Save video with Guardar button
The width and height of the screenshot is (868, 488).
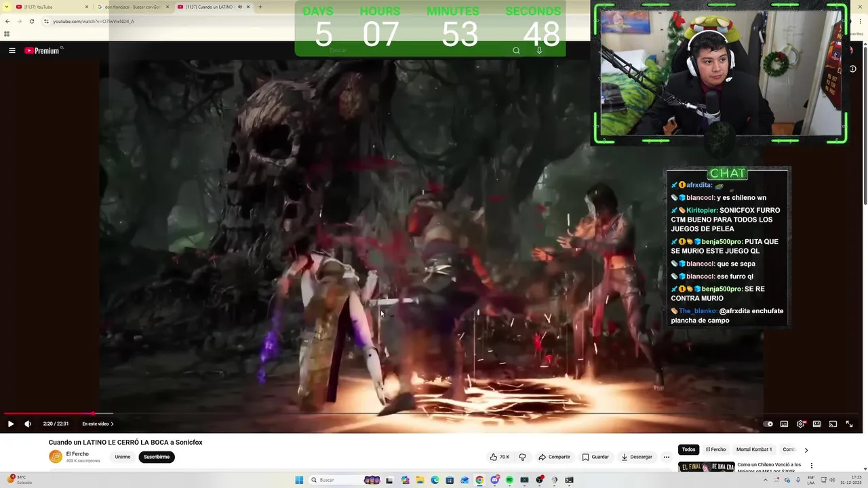tap(595, 457)
